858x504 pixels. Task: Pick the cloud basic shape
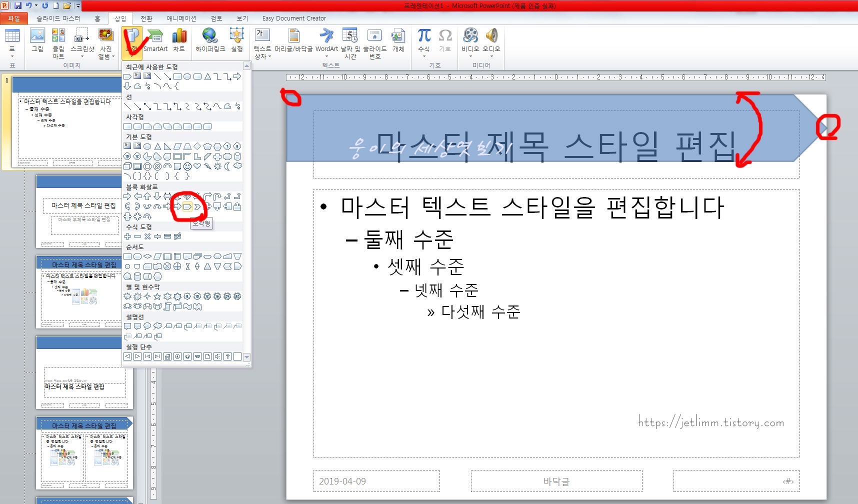point(237,166)
